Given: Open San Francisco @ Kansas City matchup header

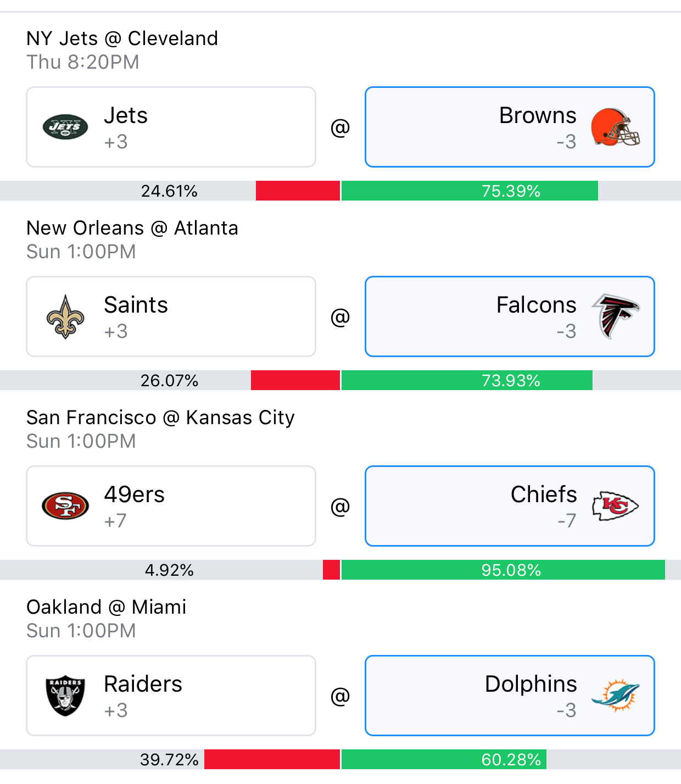Looking at the screenshot, I should tap(160, 418).
